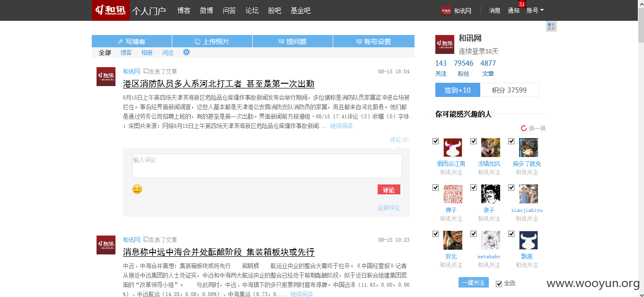Click 评论(0) link
The image size is (644, 297).
click(x=399, y=140)
